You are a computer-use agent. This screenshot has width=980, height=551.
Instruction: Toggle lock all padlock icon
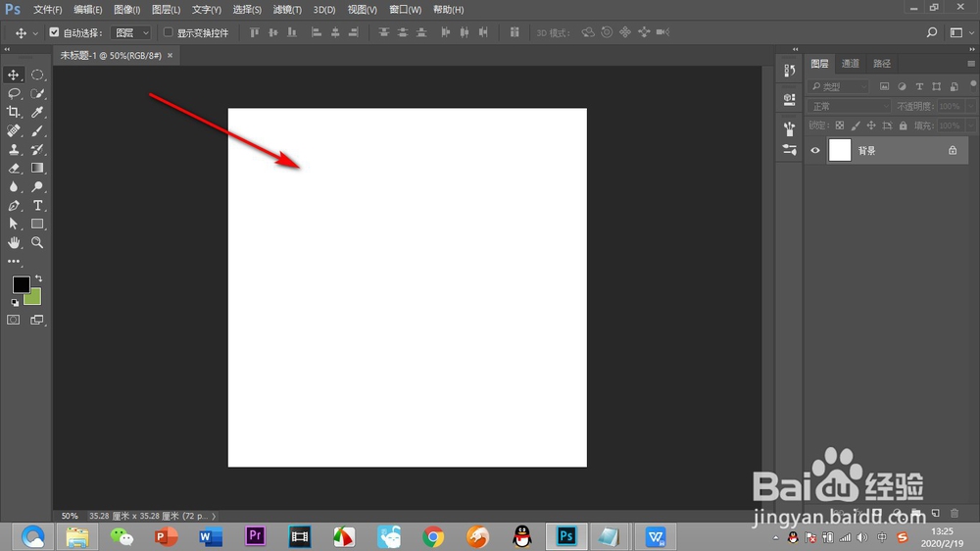click(903, 125)
